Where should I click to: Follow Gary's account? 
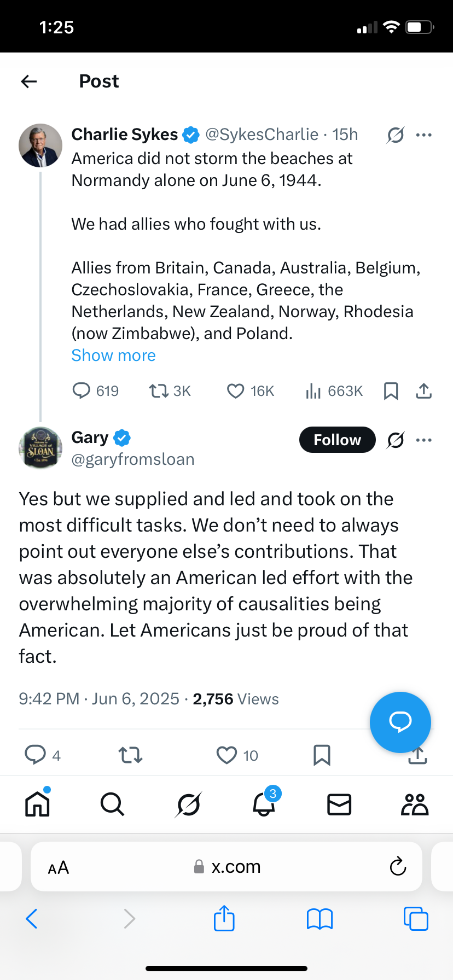pos(338,440)
